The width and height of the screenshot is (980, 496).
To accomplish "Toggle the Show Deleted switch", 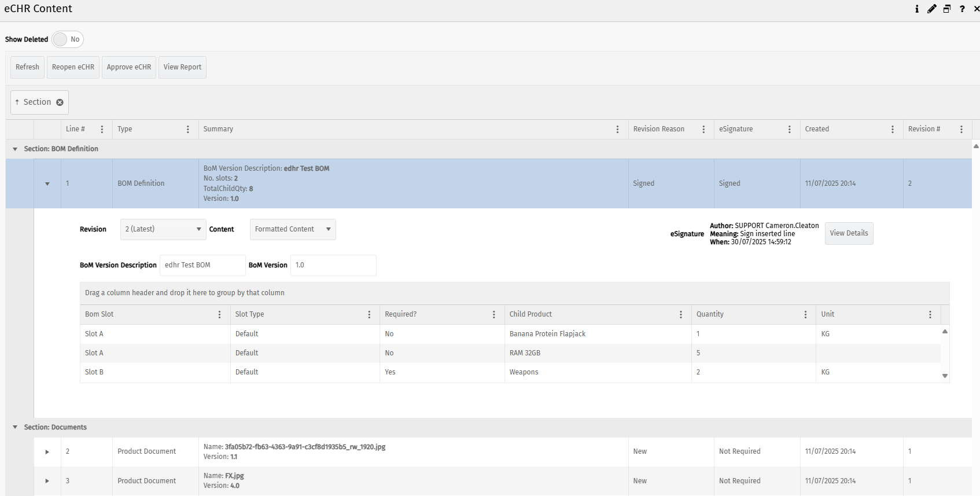I will [68, 39].
